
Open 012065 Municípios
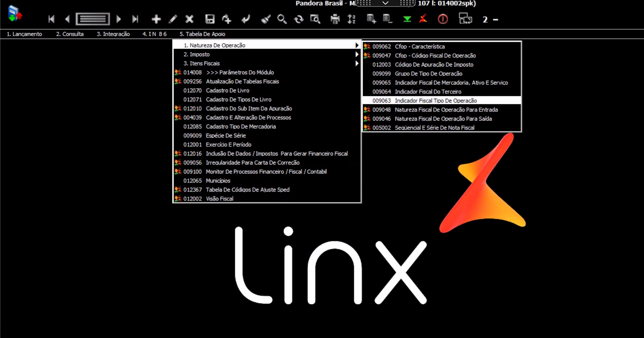[267, 181]
